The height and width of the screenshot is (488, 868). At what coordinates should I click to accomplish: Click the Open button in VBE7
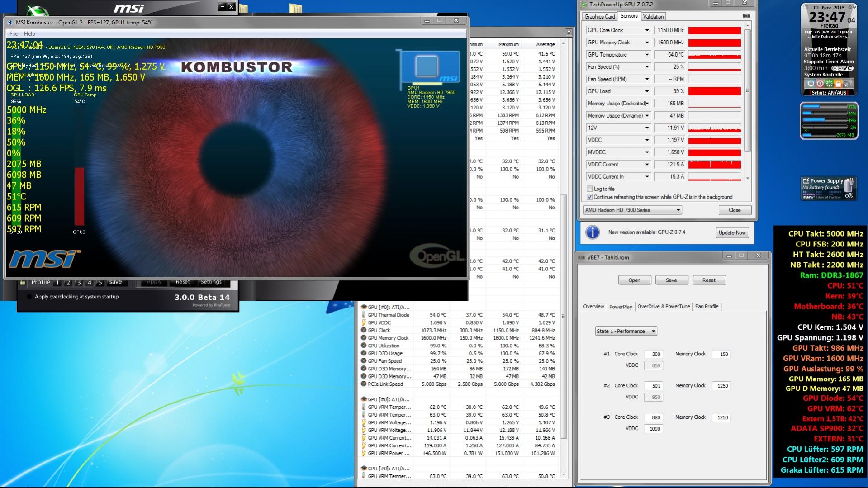[x=634, y=280]
